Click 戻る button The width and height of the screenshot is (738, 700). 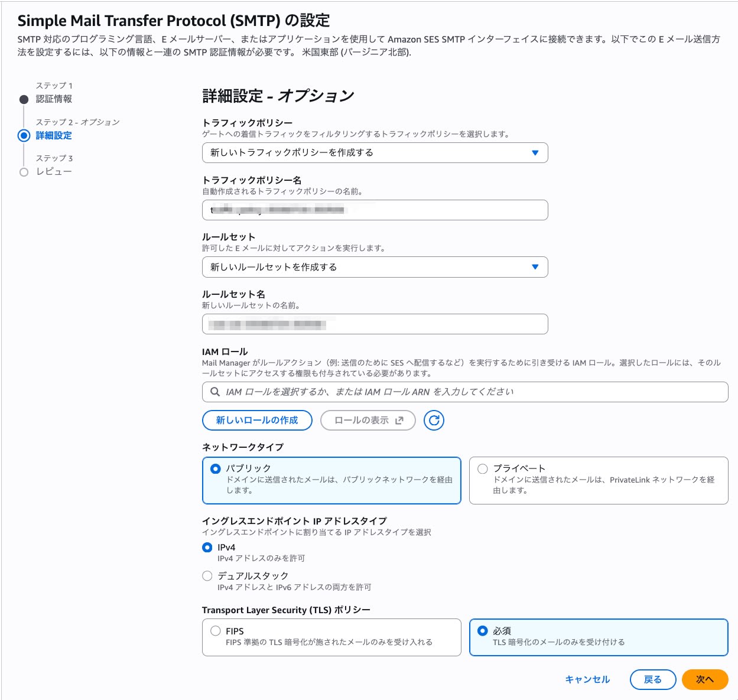tap(653, 679)
